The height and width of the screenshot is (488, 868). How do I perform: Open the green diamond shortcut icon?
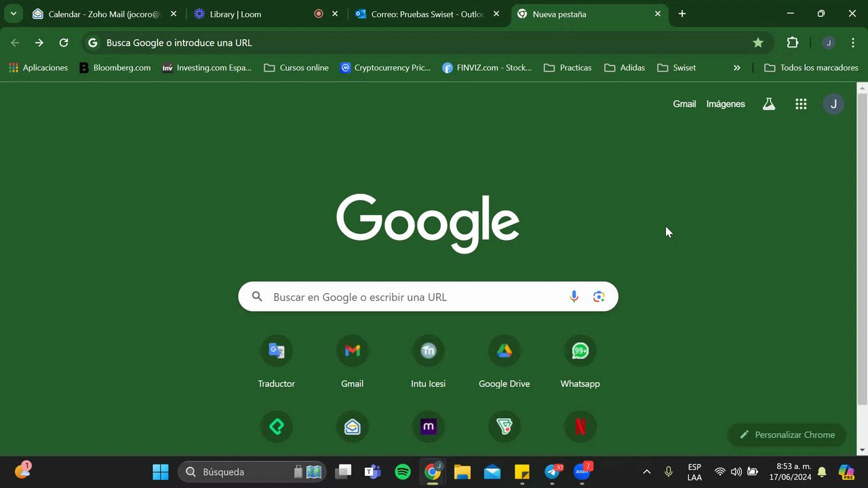tap(276, 426)
